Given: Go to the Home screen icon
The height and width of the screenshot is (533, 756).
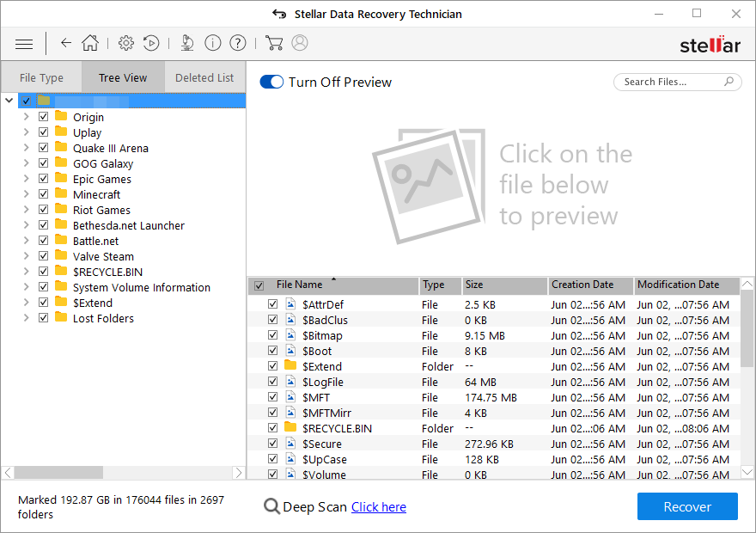Looking at the screenshot, I should 90,43.
